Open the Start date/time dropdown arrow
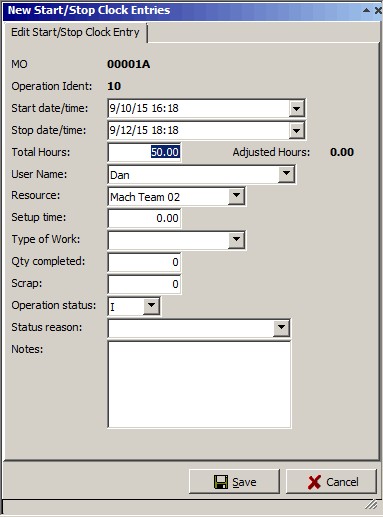This screenshot has width=383, height=517. pos(296,108)
